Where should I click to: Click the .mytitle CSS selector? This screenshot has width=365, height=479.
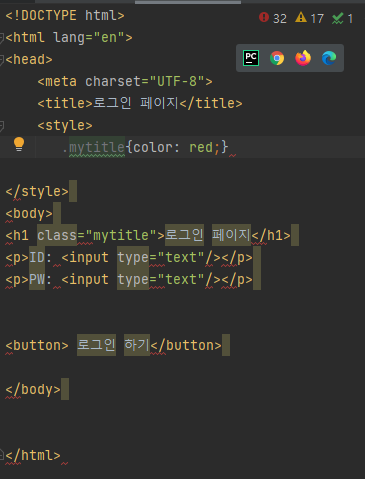tap(93, 147)
